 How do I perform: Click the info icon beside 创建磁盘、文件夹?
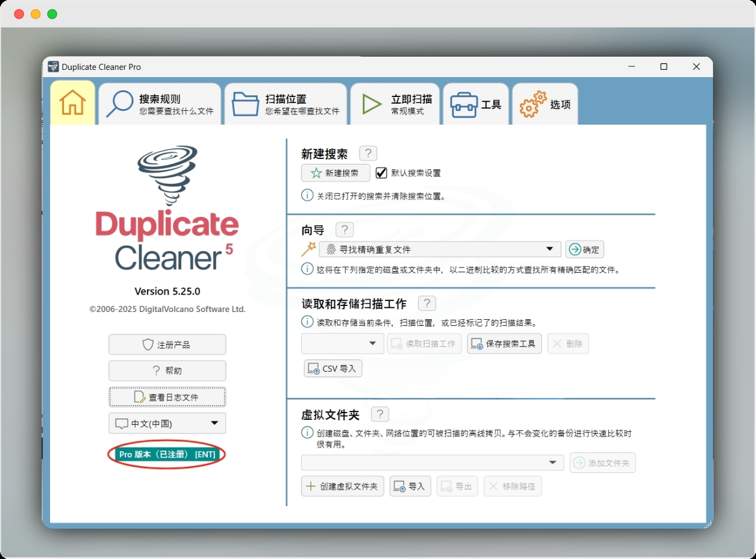pos(307,433)
